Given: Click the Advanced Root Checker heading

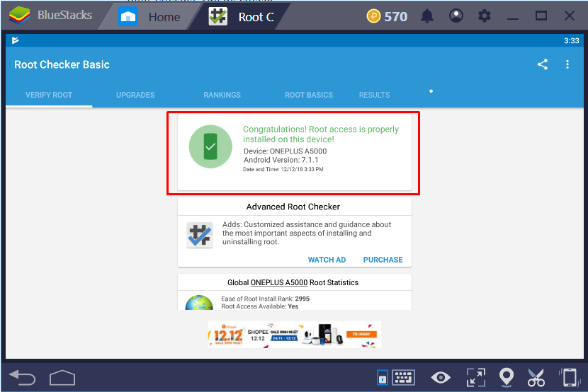Looking at the screenshot, I should [293, 207].
